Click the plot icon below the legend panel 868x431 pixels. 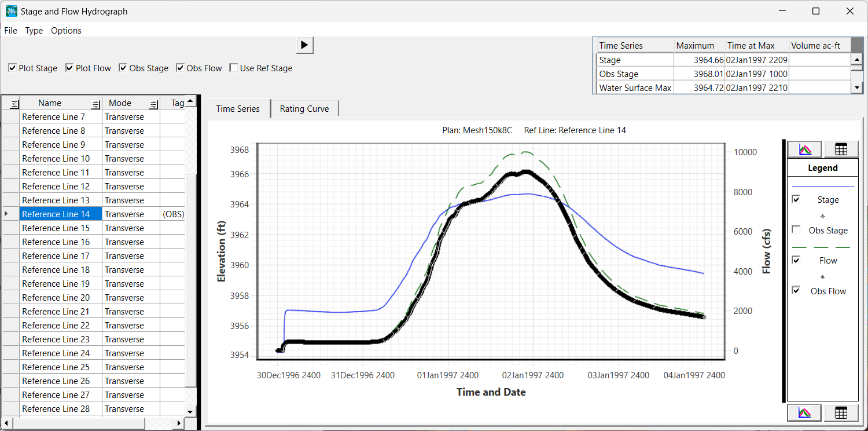tap(804, 412)
